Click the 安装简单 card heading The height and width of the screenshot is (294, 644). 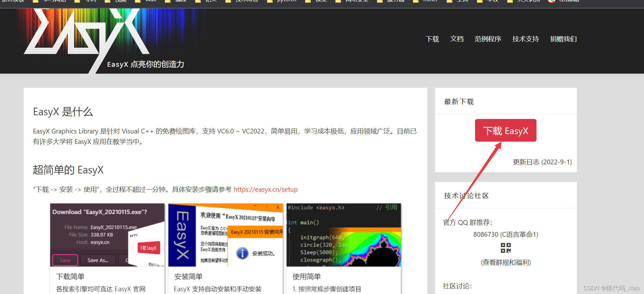click(x=189, y=277)
